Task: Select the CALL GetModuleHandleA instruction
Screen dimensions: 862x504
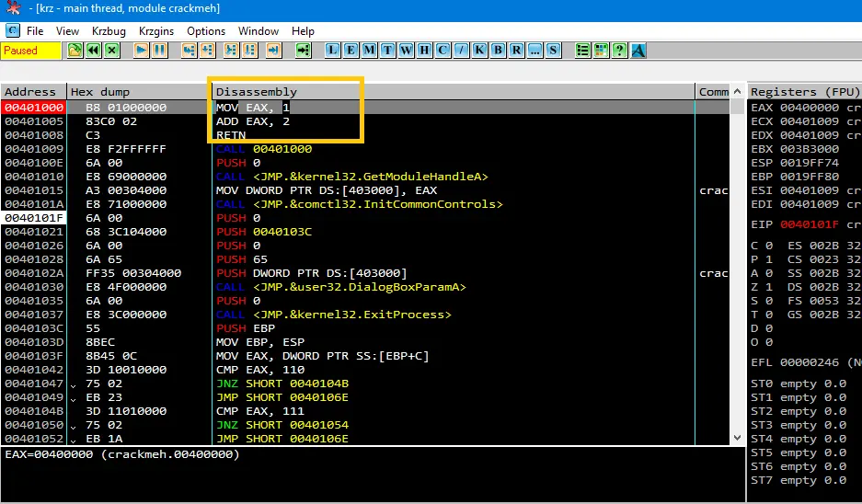Action: pos(351,177)
